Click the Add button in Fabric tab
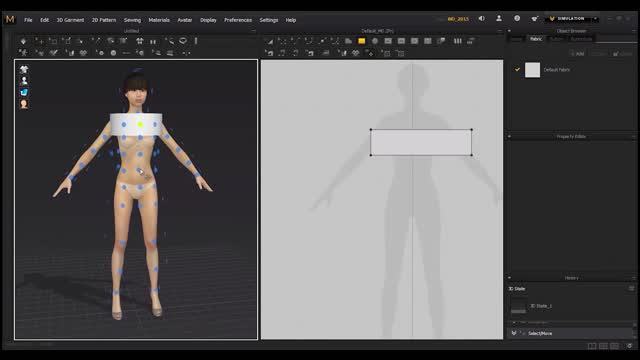This screenshot has width=640, height=360. pos(578,54)
